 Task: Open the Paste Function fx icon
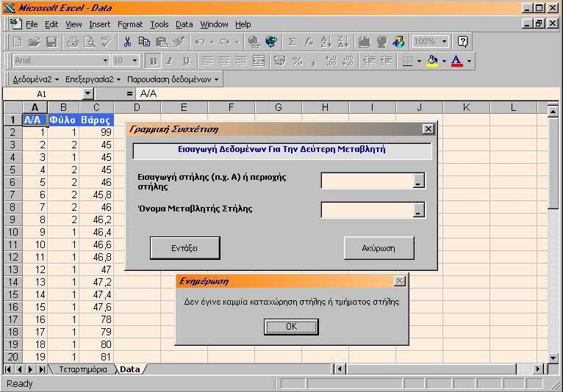point(309,42)
